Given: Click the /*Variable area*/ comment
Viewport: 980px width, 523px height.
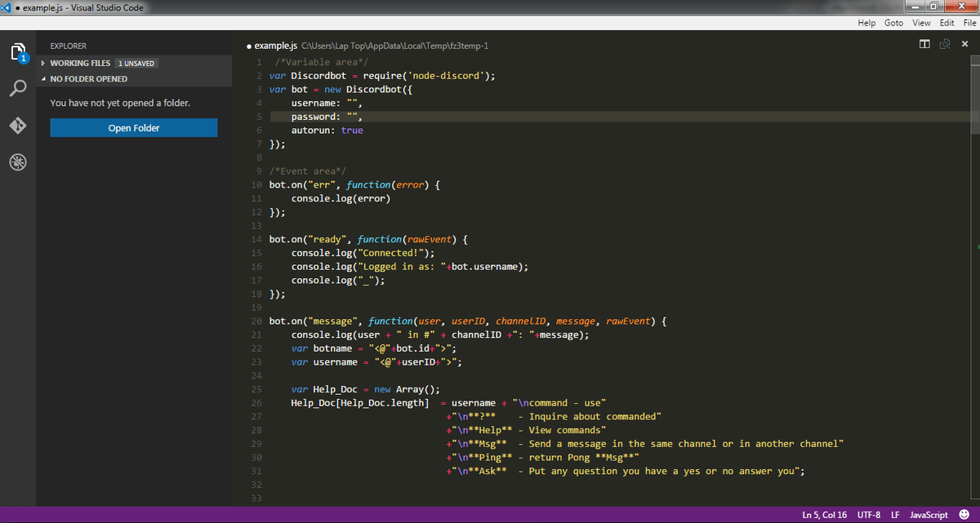Looking at the screenshot, I should (322, 62).
